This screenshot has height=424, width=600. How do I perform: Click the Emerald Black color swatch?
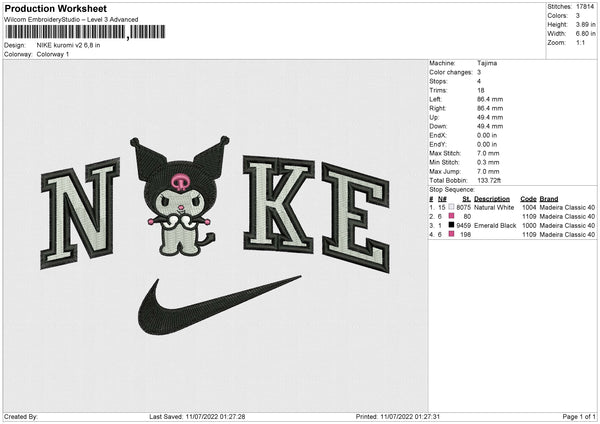(x=452, y=225)
